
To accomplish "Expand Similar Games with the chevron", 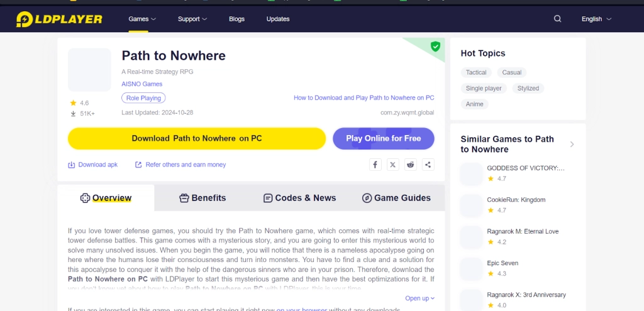I will coord(572,144).
